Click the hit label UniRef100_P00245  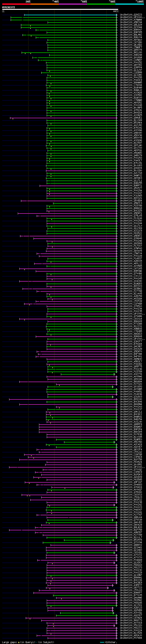[x=131, y=279]
